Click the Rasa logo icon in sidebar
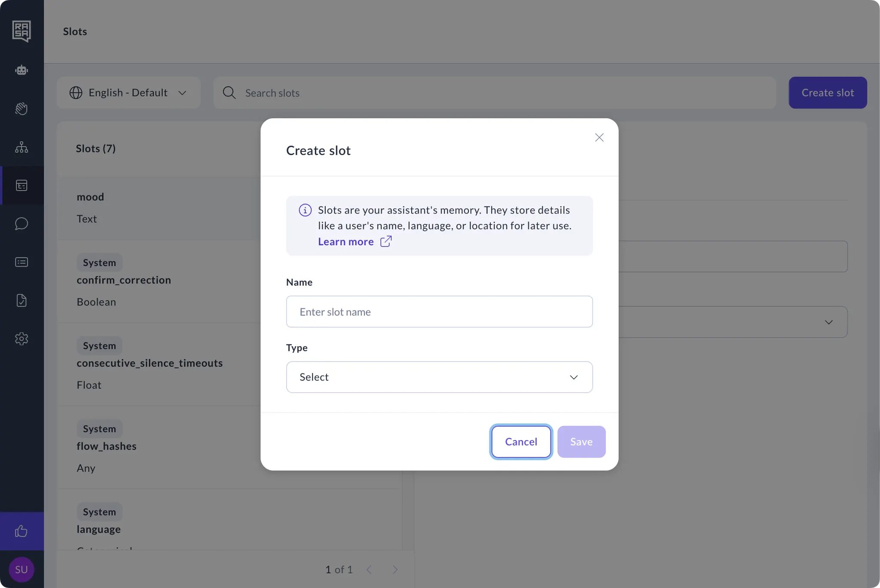Image resolution: width=880 pixels, height=588 pixels. point(21,31)
